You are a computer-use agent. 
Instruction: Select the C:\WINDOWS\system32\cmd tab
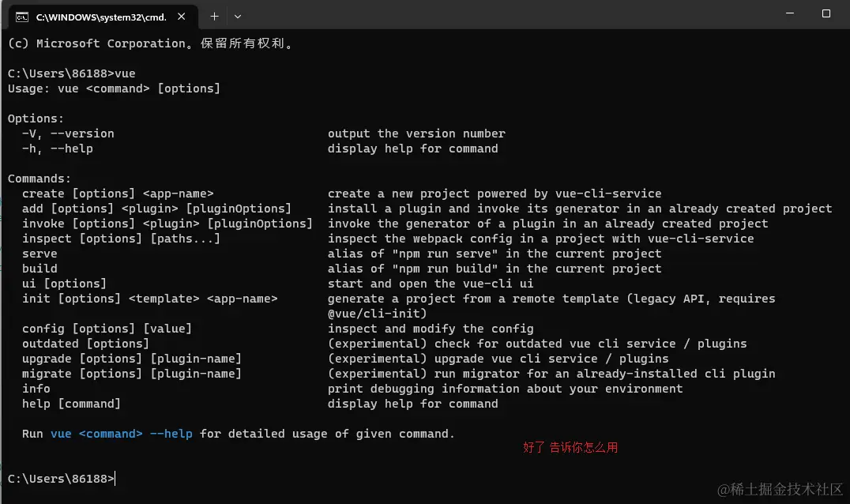tap(103, 17)
